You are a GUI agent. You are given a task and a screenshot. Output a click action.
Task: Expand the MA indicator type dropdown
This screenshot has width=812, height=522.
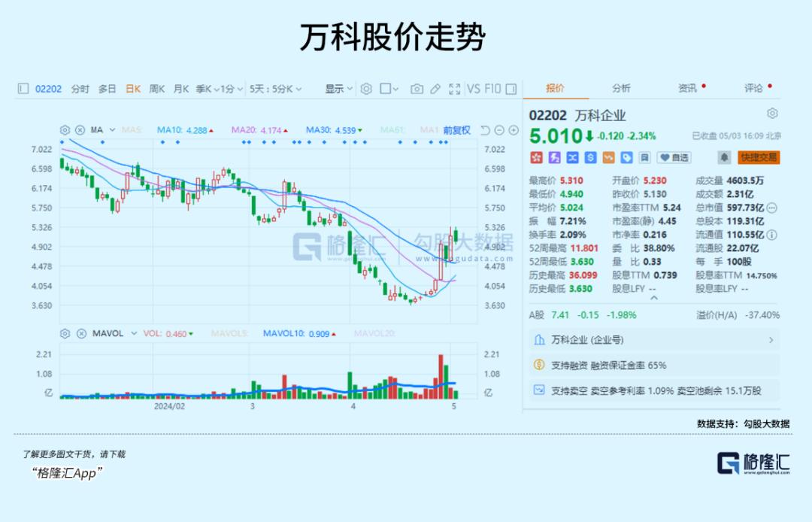112,130
